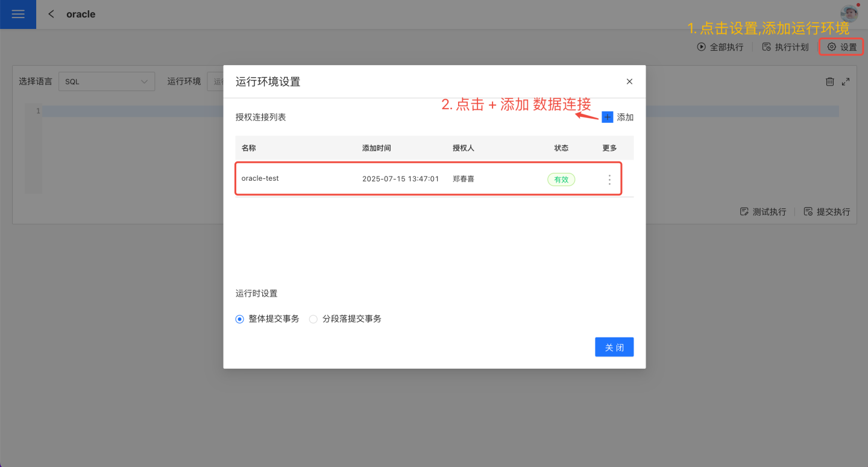This screenshot has height=467, width=868.
Task: Expand the editor to fullscreen
Action: [846, 81]
